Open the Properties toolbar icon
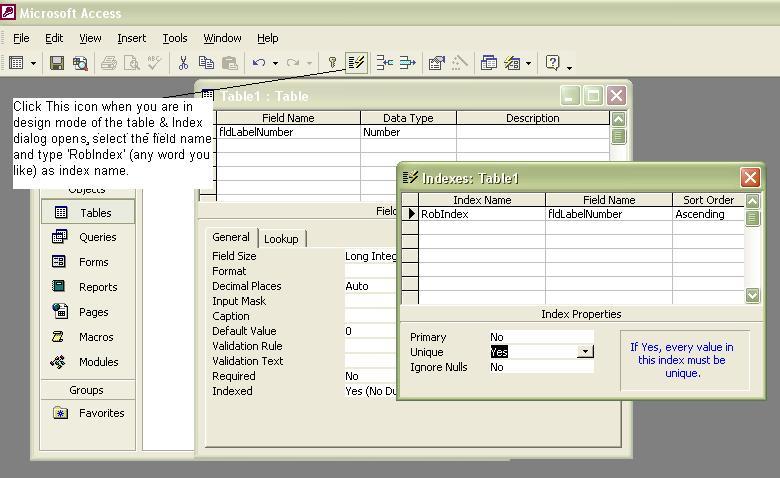780x478 pixels. 436,63
